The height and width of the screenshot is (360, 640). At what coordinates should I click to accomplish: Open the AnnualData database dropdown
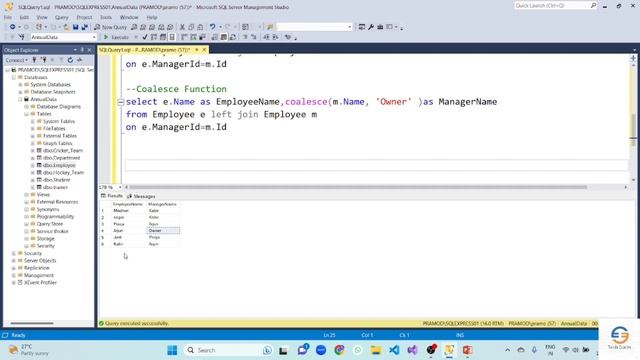[x=94, y=37]
